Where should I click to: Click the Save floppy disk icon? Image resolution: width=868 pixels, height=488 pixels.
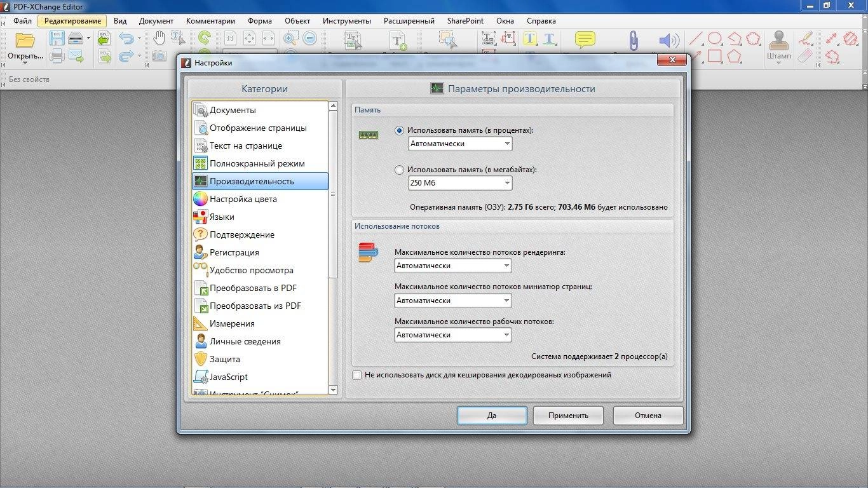(57, 38)
